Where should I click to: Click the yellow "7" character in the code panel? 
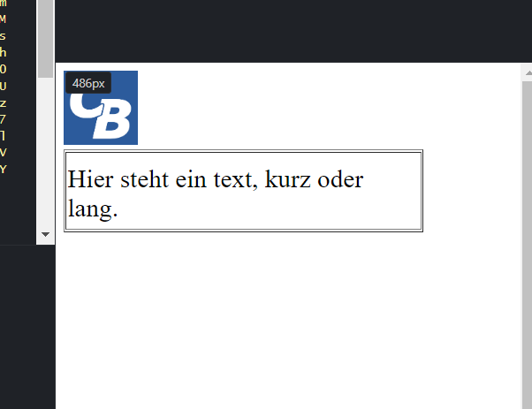pyautogui.click(x=3, y=119)
